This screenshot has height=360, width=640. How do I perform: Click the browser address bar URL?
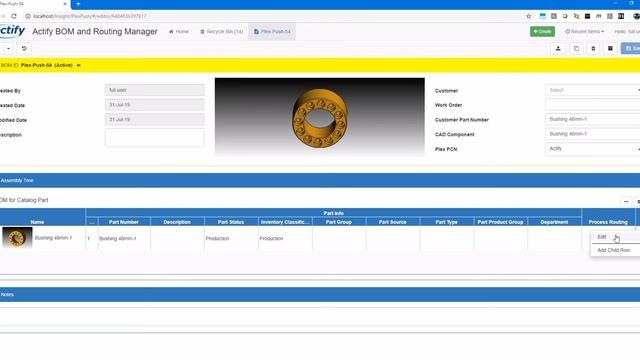(x=90, y=16)
